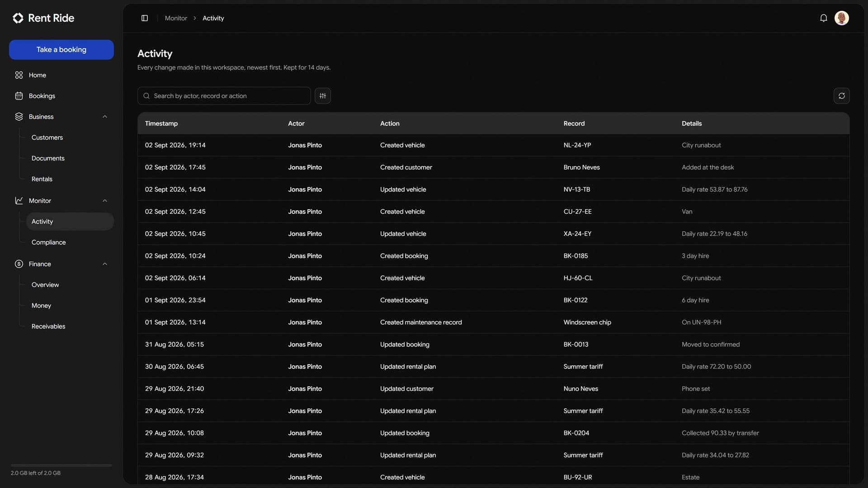Image resolution: width=868 pixels, height=488 pixels.
Task: Click the storage usage bar
Action: (x=61, y=465)
